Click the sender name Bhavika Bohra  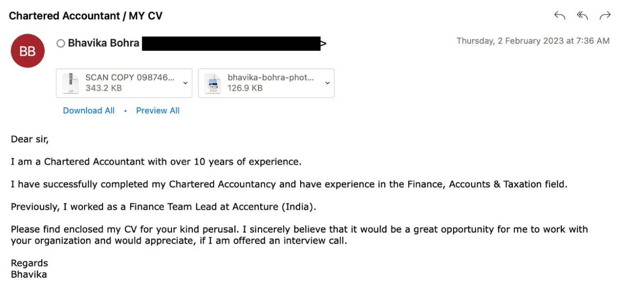(x=103, y=43)
